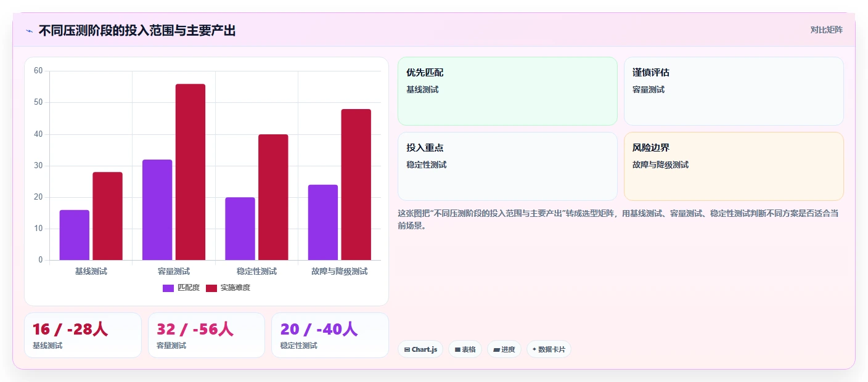The width and height of the screenshot is (868, 382).
Task: Click the description paragraph starting with 这张图把
Action: tap(618, 219)
